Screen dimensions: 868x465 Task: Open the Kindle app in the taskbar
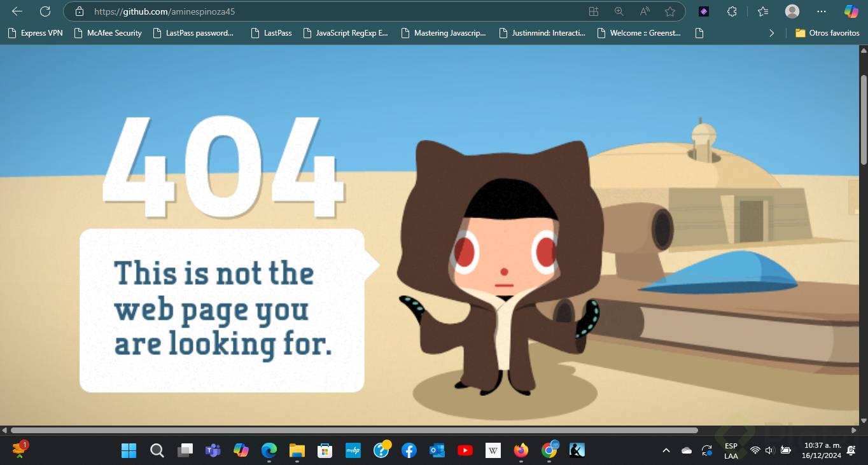[x=577, y=450]
